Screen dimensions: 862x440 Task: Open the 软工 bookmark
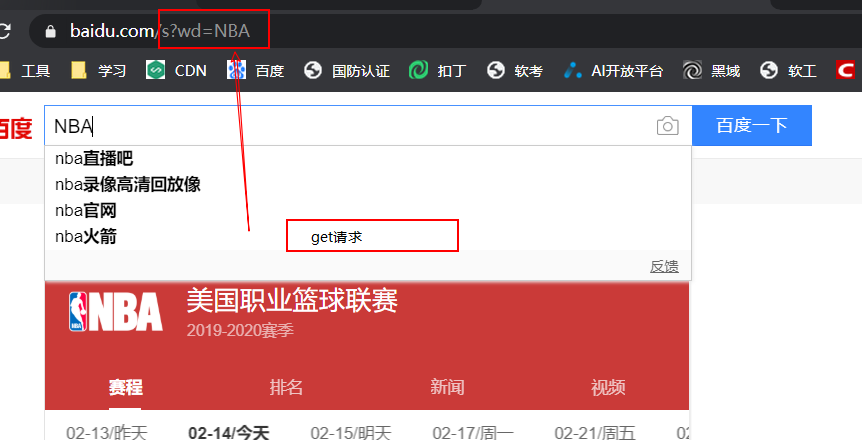click(x=788, y=70)
